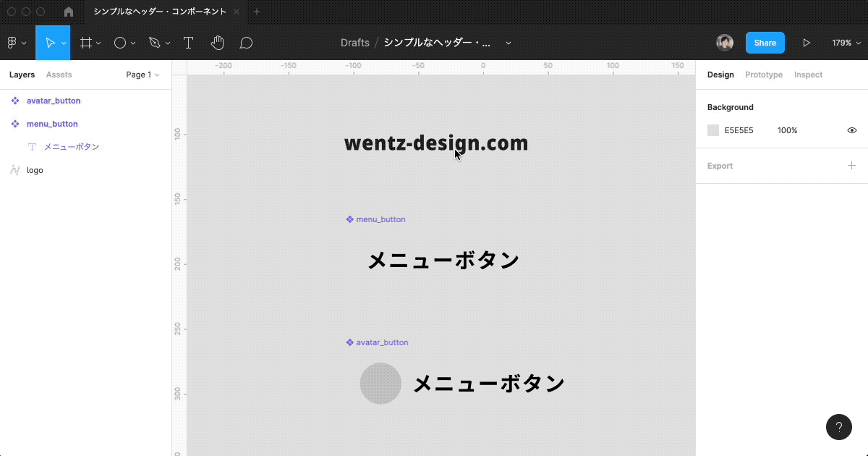Select the シンプルなヘッダー file tab
The height and width of the screenshot is (456, 868).
pyautogui.click(x=159, y=12)
